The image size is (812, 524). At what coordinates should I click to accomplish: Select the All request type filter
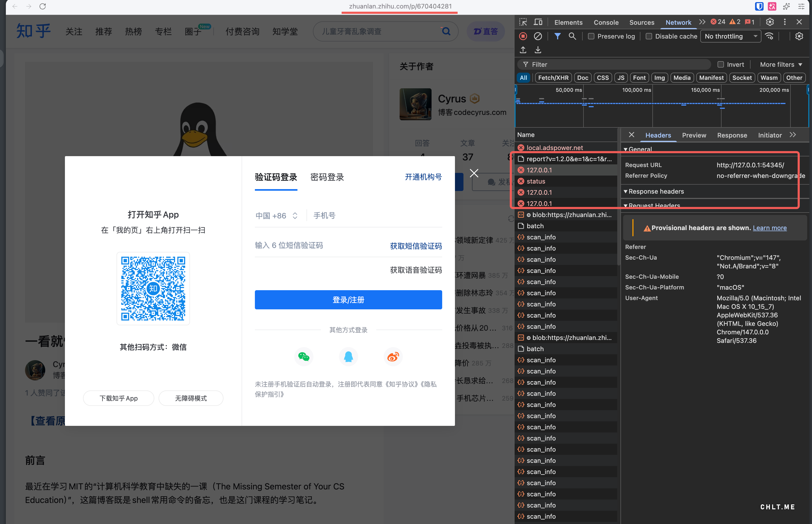523,78
